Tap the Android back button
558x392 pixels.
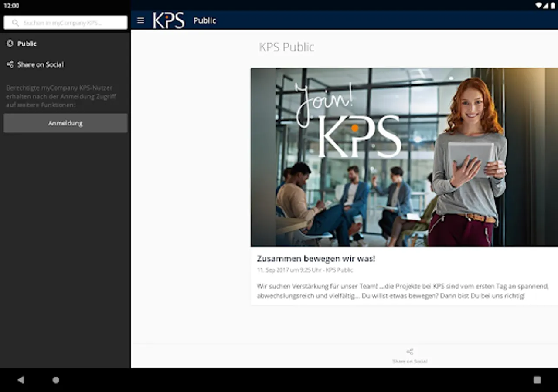[21, 380]
